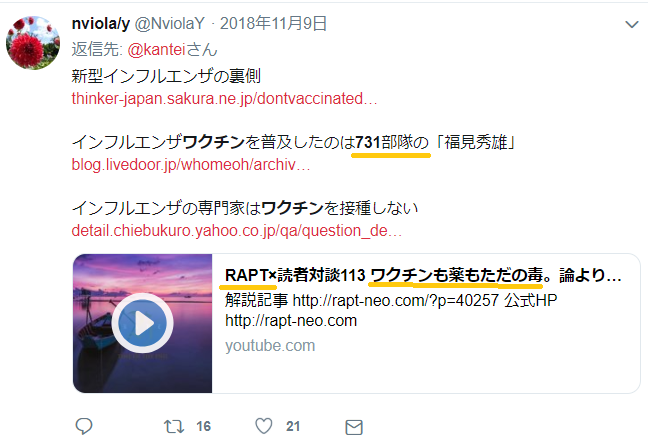The width and height of the screenshot is (648, 446).
Task: Click the like count 21
Action: pyautogui.click(x=293, y=426)
